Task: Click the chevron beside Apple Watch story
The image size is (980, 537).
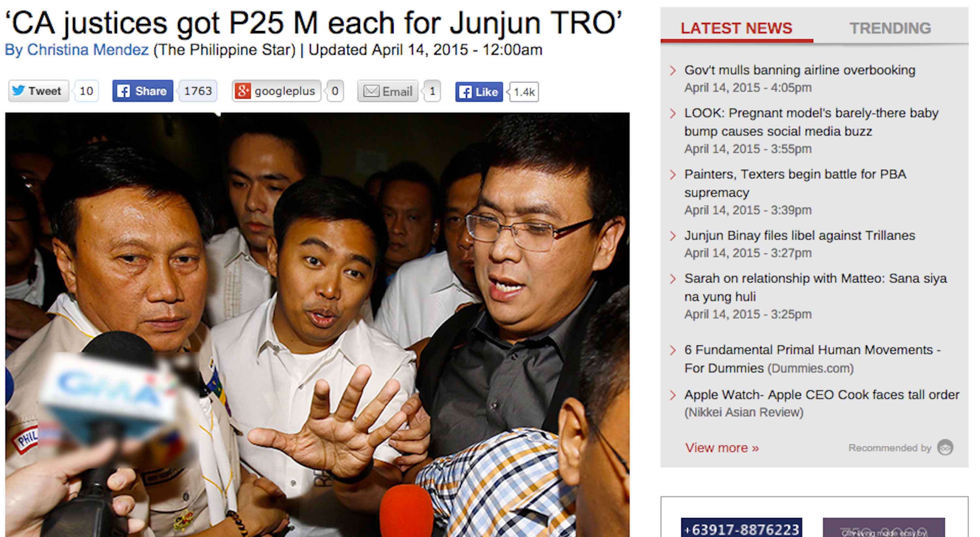Action: point(673,395)
